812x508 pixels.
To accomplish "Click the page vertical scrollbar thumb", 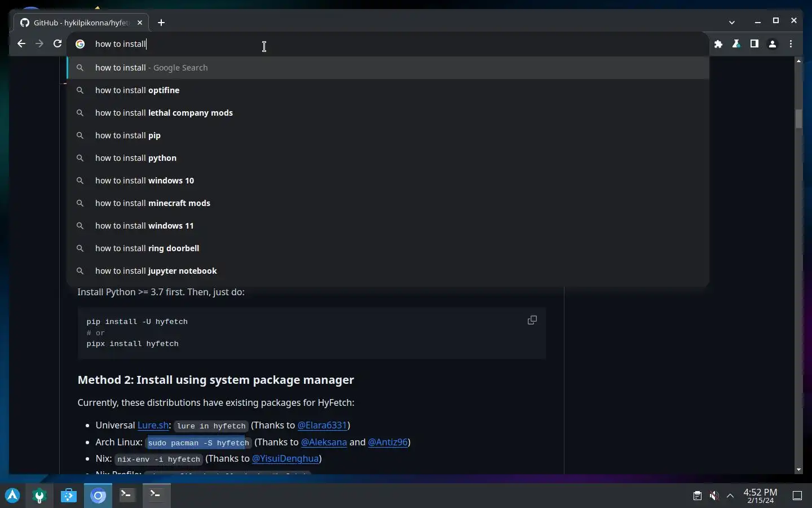I will pyautogui.click(x=798, y=119).
